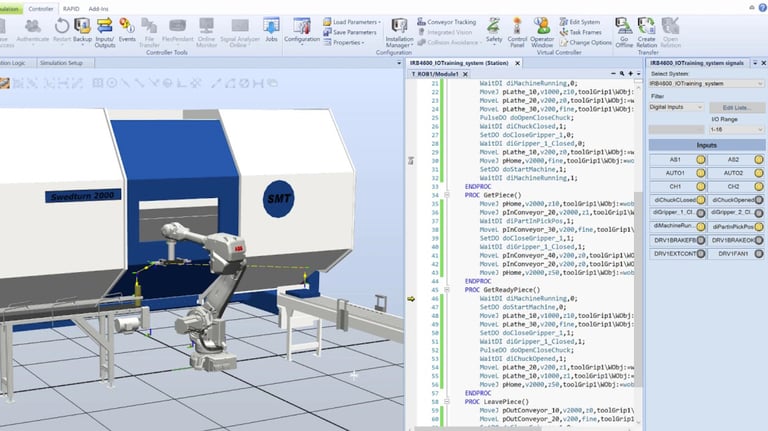Screen dimensions: 768x431
Task: Open the signals panel options arrow
Action: (x=755, y=63)
